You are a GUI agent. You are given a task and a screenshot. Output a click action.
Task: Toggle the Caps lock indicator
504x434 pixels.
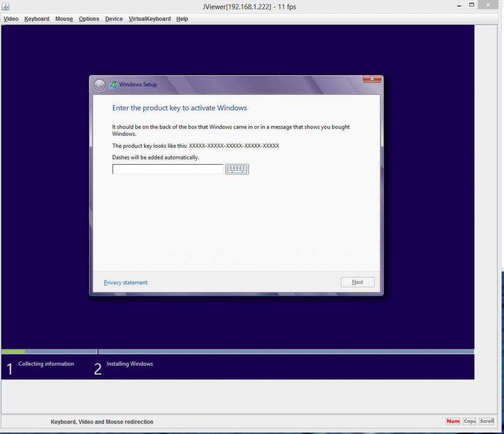469,421
